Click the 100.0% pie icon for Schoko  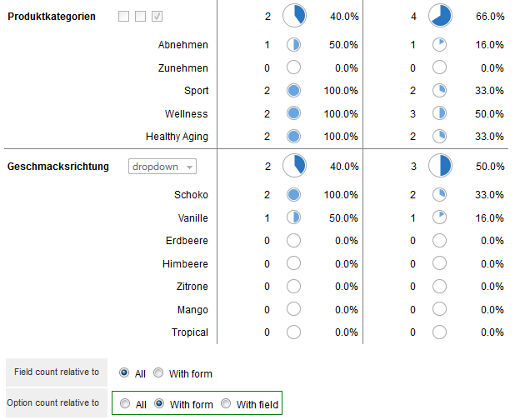[x=293, y=194]
